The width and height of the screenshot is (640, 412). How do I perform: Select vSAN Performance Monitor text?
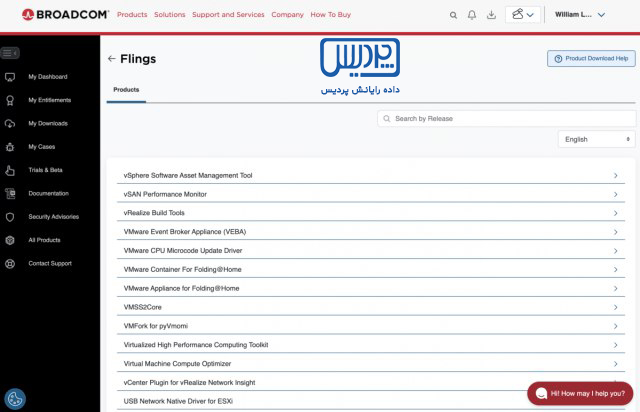(165, 194)
